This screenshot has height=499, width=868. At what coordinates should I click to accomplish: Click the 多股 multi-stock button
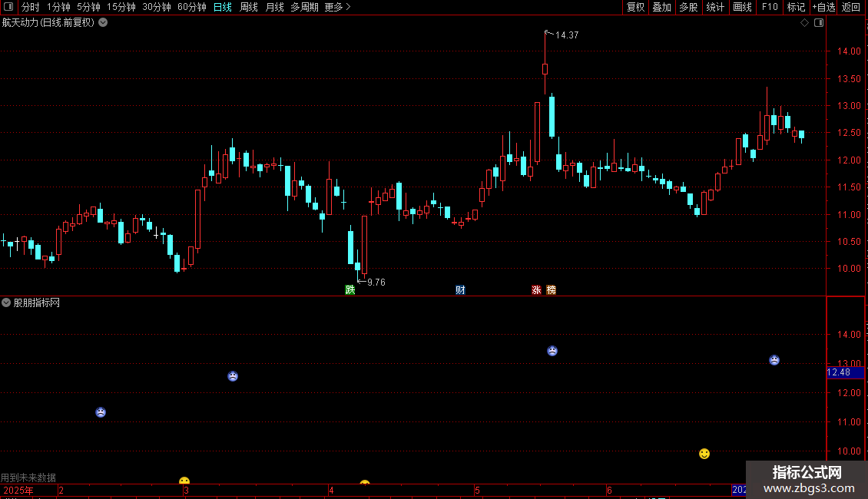point(688,7)
